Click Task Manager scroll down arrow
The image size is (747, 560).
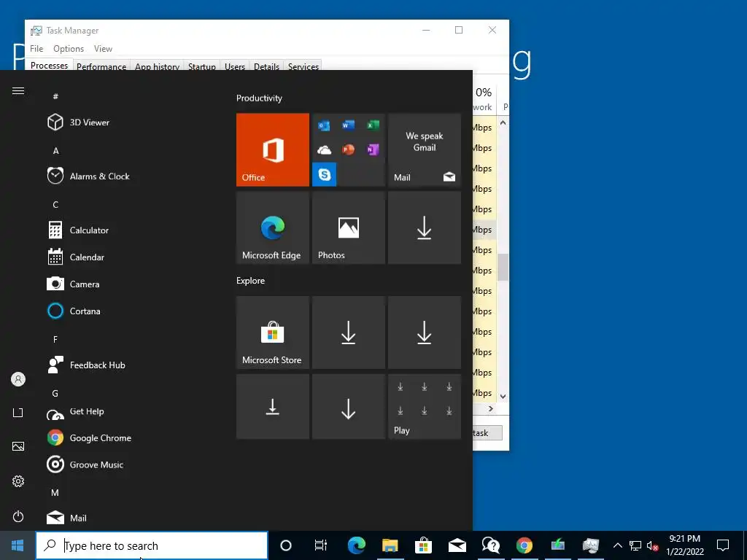click(503, 396)
